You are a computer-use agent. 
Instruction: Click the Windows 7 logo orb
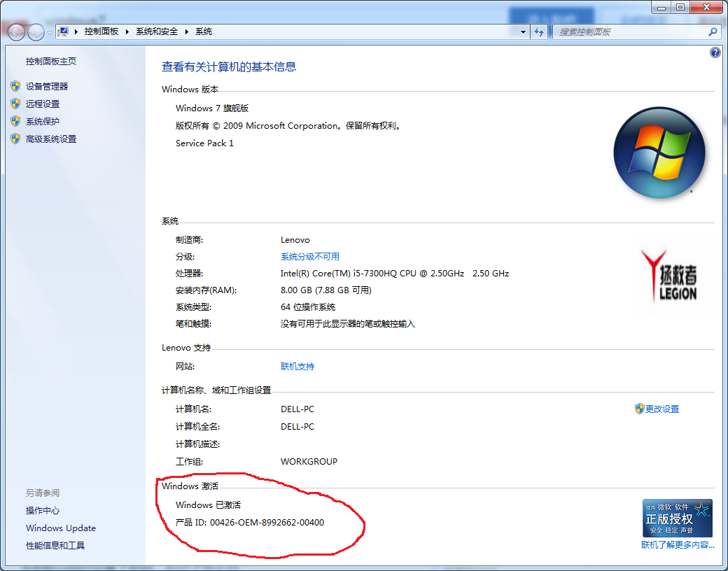pos(659,153)
